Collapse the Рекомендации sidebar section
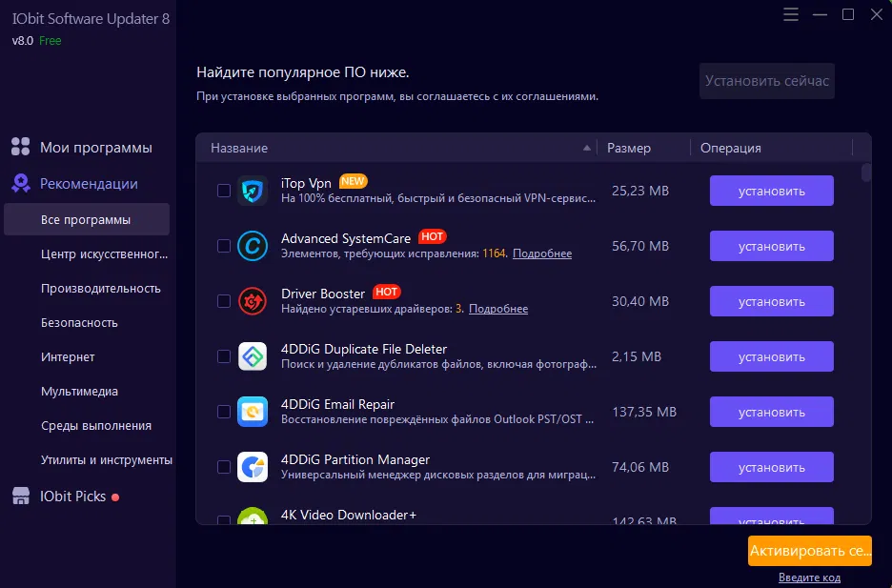The height and width of the screenshot is (588, 892). [x=88, y=184]
